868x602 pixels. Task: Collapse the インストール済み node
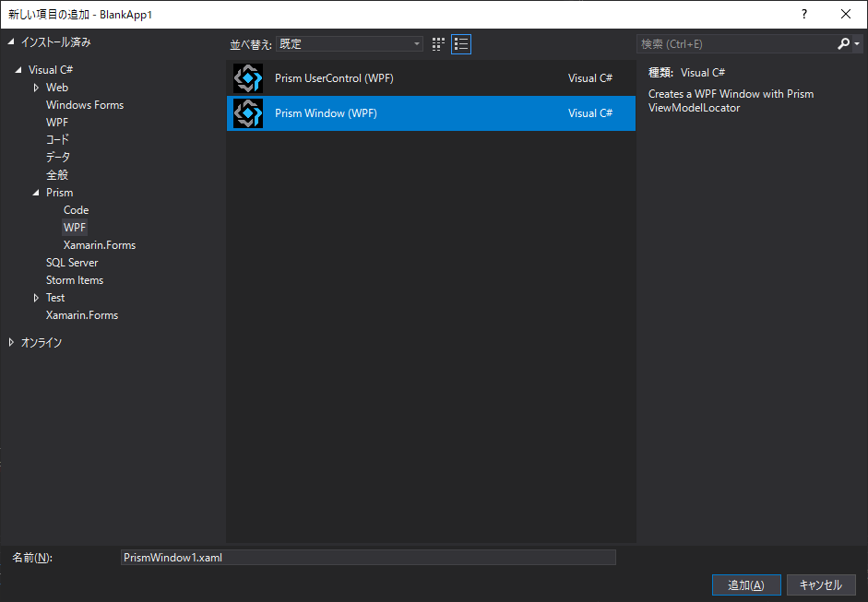click(11, 42)
